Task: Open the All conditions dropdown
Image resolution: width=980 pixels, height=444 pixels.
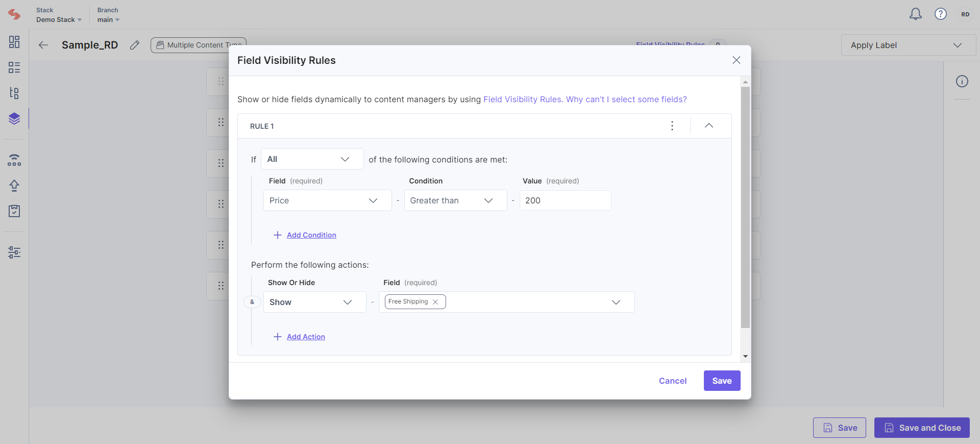Action: (x=312, y=159)
